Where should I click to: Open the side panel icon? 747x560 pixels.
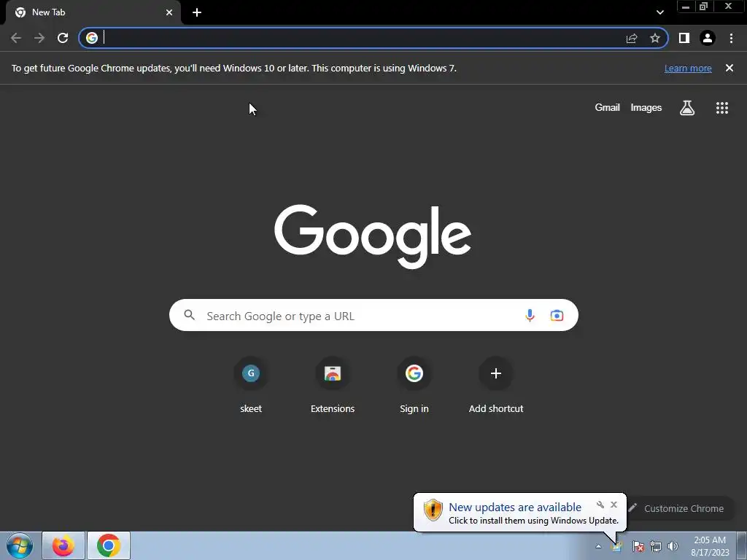[x=684, y=38]
